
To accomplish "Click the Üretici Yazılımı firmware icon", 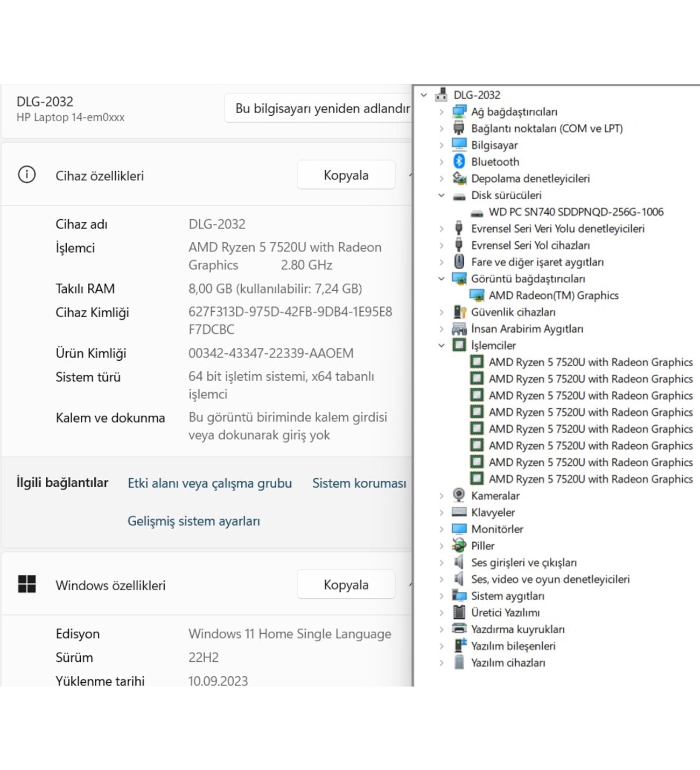I will click(x=459, y=612).
